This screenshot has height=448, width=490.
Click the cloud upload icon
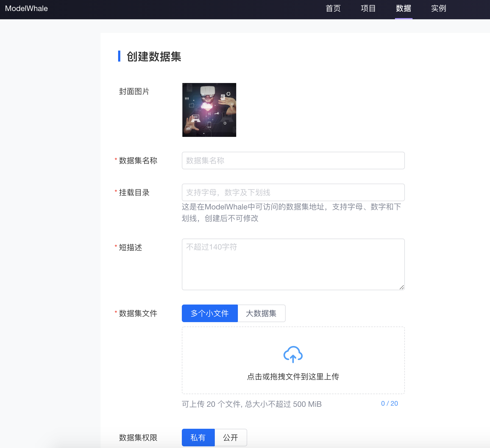point(293,355)
